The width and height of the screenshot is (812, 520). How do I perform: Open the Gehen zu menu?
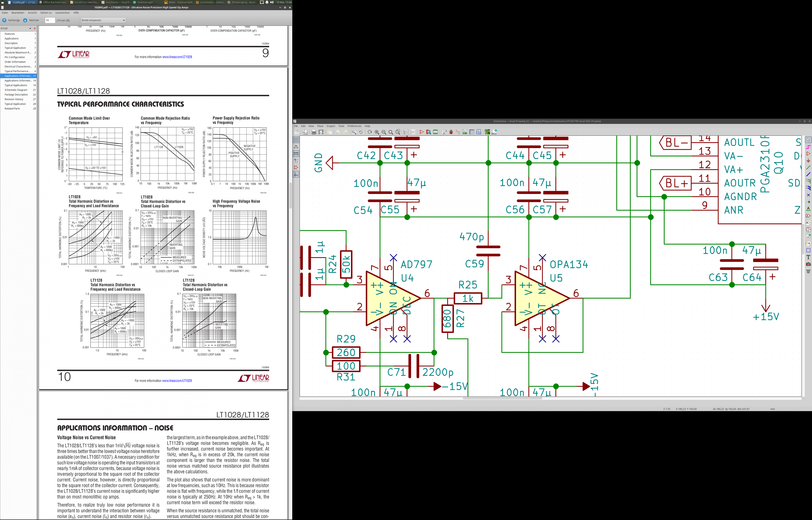tap(46, 13)
